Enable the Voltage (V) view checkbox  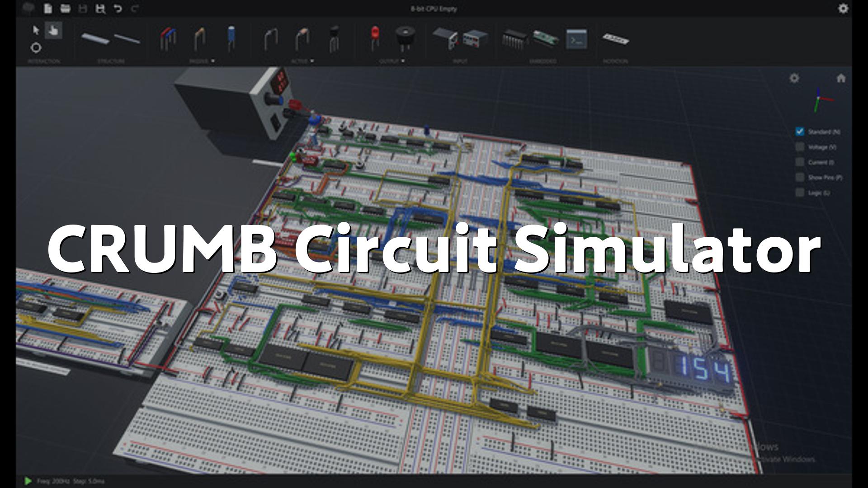point(800,147)
